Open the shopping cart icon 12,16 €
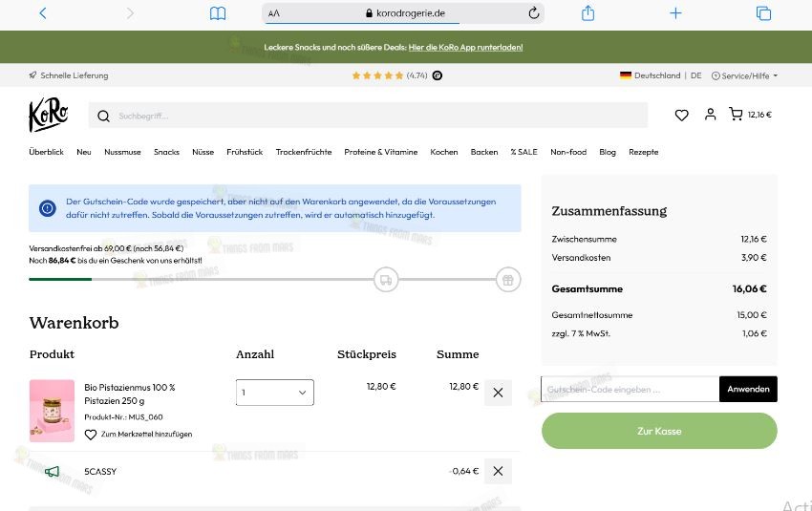Screen dimensions: 812x511 coord(750,115)
